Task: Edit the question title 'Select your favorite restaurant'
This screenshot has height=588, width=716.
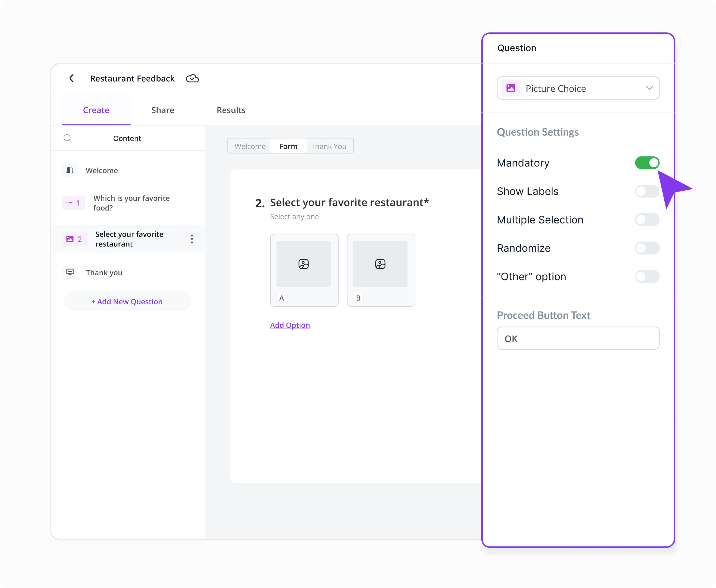Action: click(349, 202)
